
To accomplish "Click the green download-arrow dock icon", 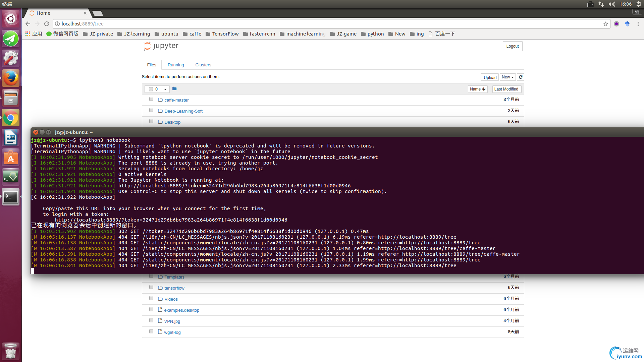I will tap(11, 177).
